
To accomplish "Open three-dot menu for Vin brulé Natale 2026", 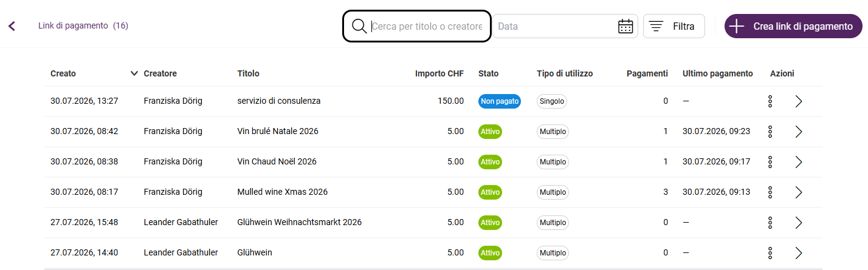I will tap(770, 132).
